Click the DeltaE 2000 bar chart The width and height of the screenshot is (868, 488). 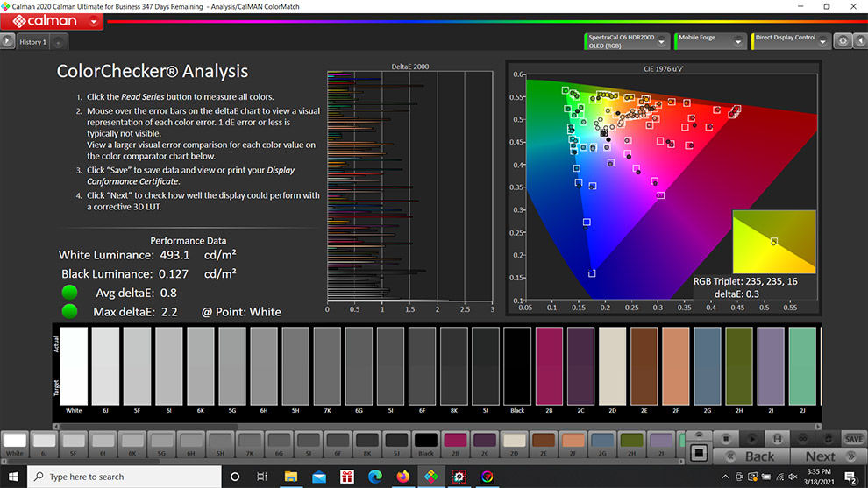[x=409, y=186]
